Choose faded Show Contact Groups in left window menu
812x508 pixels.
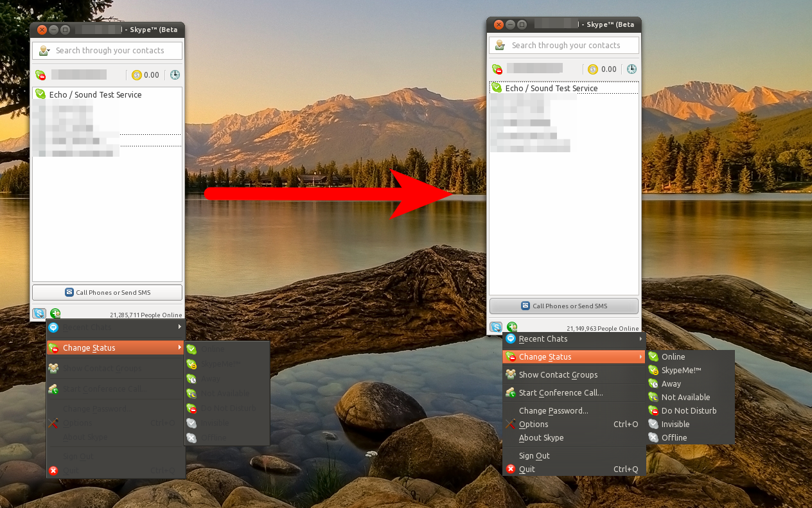click(x=116, y=368)
